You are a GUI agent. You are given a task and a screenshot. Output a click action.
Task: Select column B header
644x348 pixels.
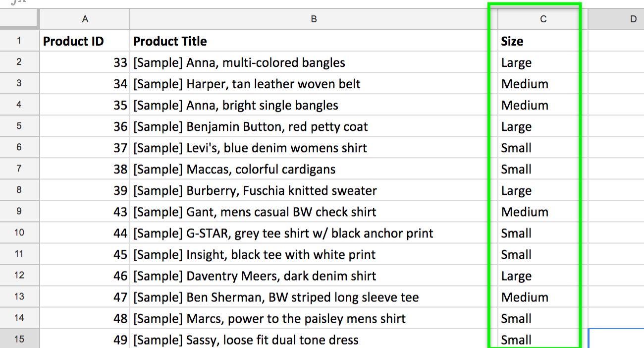(314, 19)
